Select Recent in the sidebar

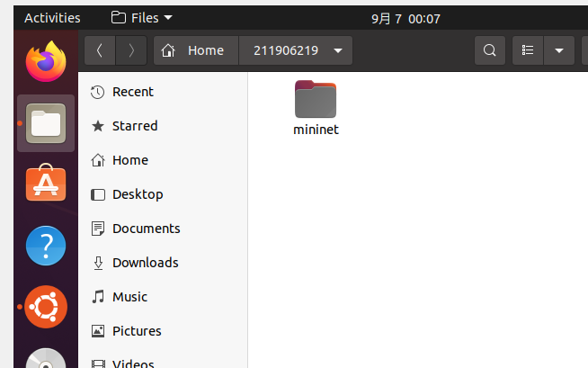[x=132, y=92]
